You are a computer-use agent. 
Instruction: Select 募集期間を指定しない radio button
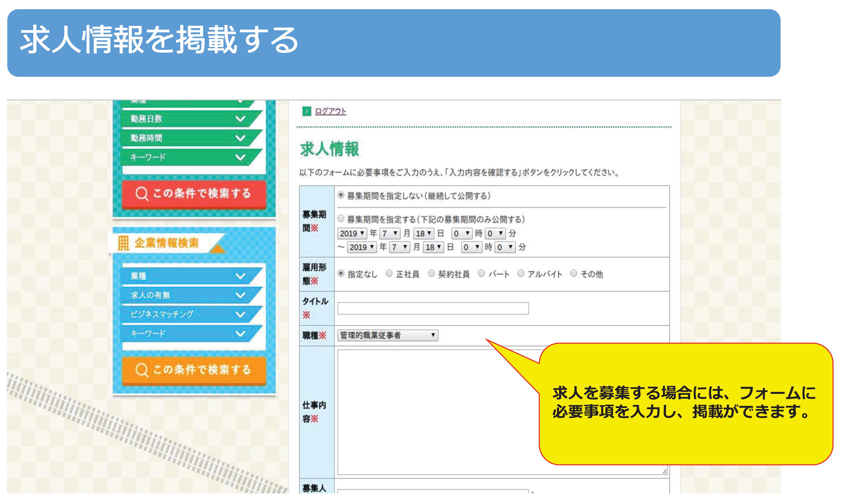[x=341, y=195]
